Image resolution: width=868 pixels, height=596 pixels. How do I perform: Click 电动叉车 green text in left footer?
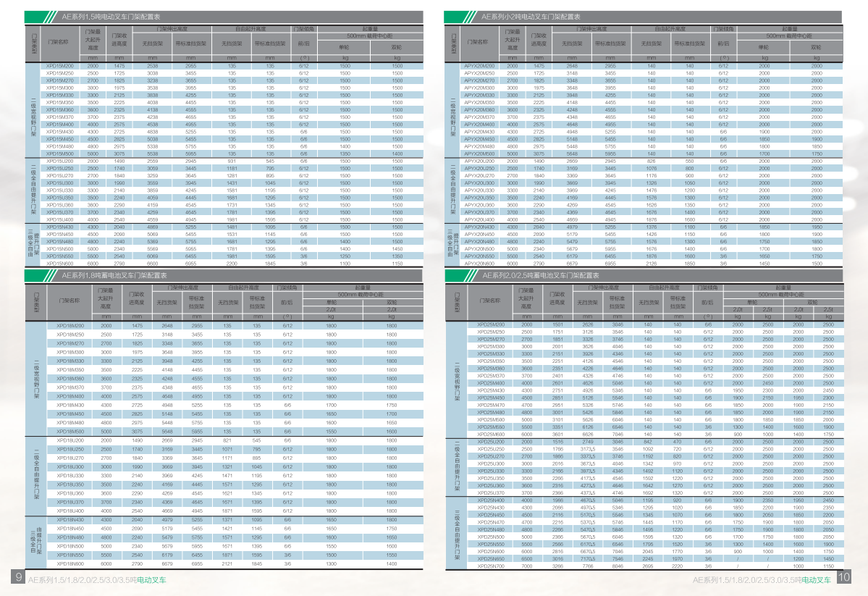(x=151, y=580)
